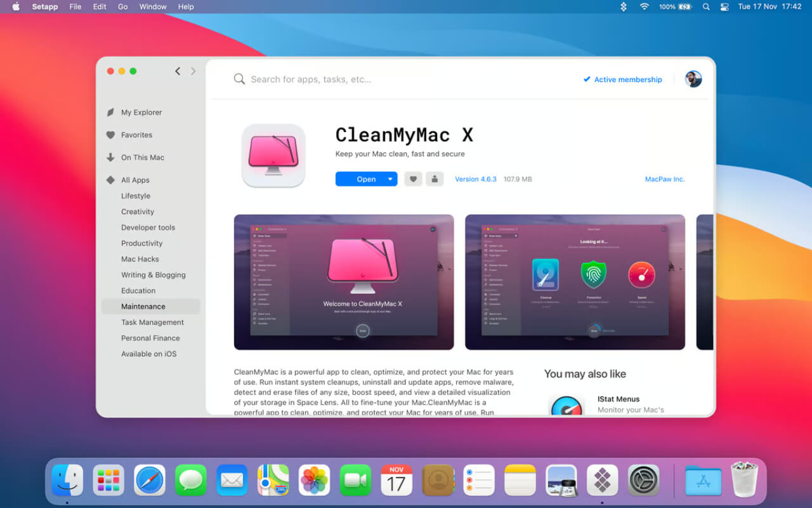Go back with the left chevron
812x508 pixels.
[178, 71]
